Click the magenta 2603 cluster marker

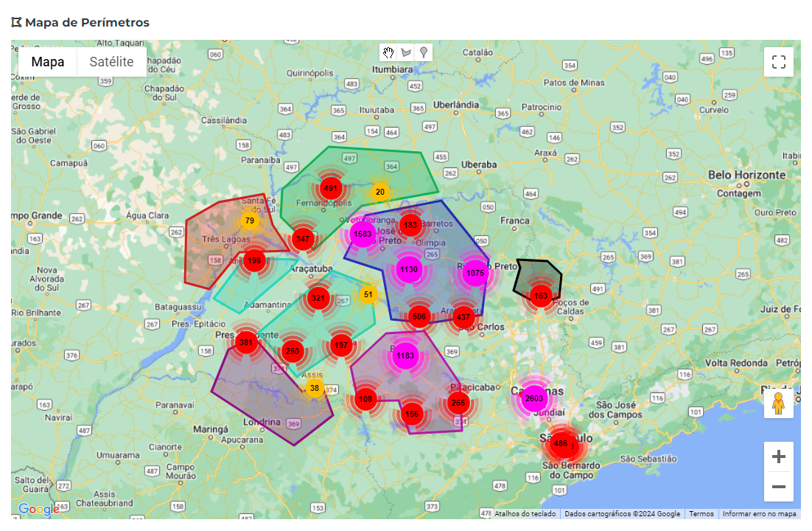click(x=534, y=398)
